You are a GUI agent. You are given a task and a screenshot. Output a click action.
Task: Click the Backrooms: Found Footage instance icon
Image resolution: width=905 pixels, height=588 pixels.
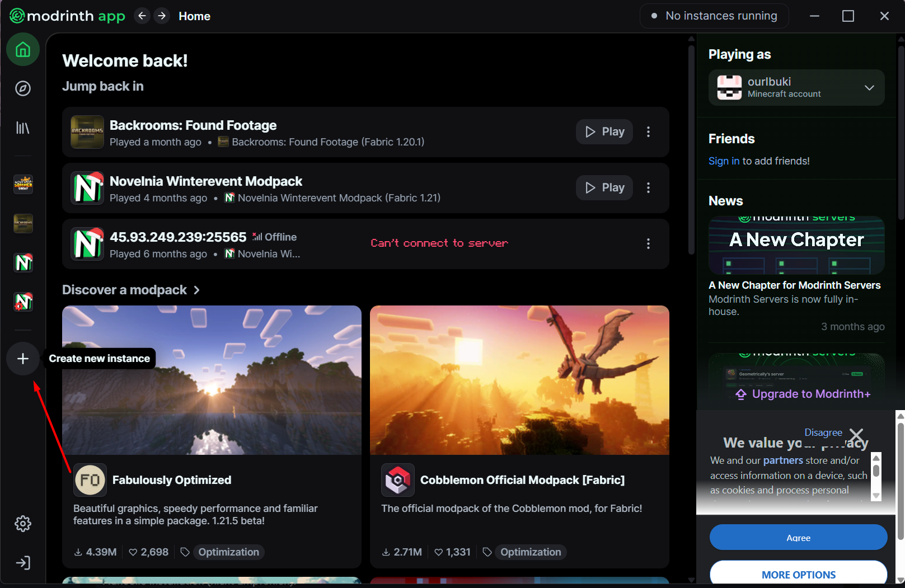coord(87,132)
